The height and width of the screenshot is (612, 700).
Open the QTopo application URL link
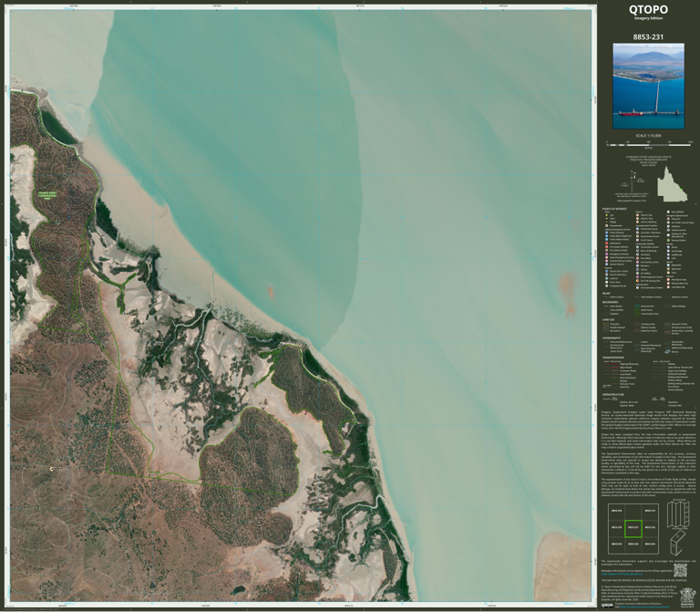click(622, 574)
